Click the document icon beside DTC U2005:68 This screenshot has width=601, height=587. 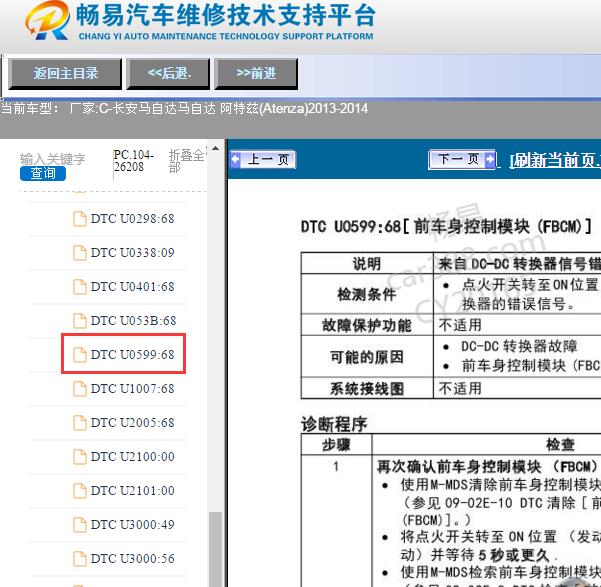point(80,423)
